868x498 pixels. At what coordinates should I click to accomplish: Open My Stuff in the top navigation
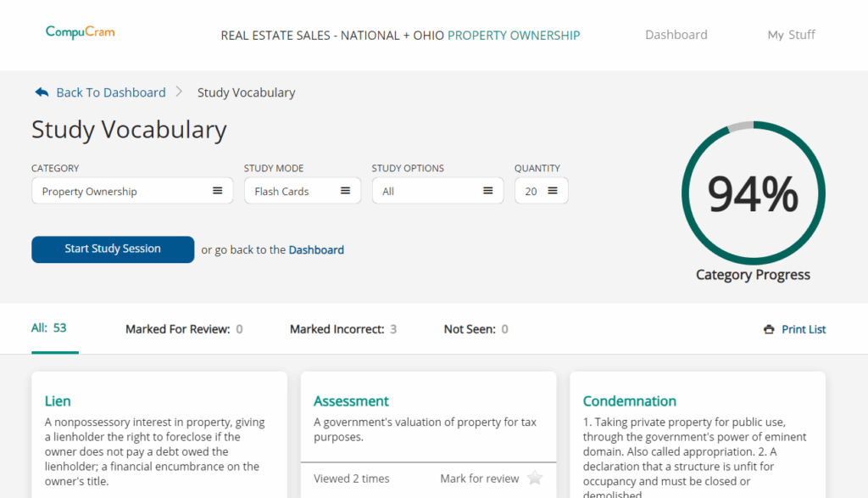[x=791, y=35]
